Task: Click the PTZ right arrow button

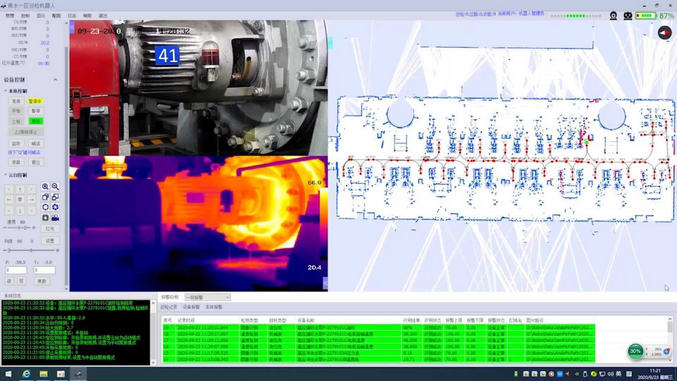Action: point(31,200)
